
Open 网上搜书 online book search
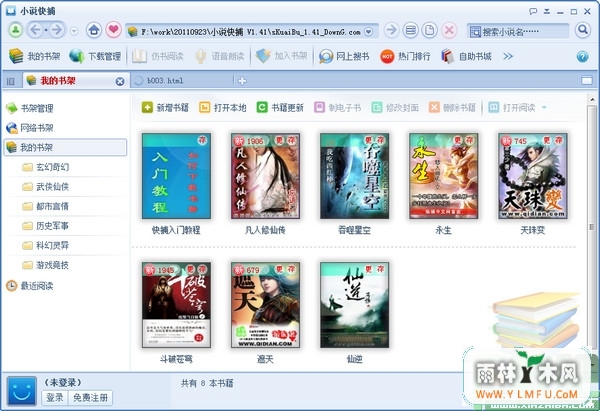pyautogui.click(x=344, y=56)
